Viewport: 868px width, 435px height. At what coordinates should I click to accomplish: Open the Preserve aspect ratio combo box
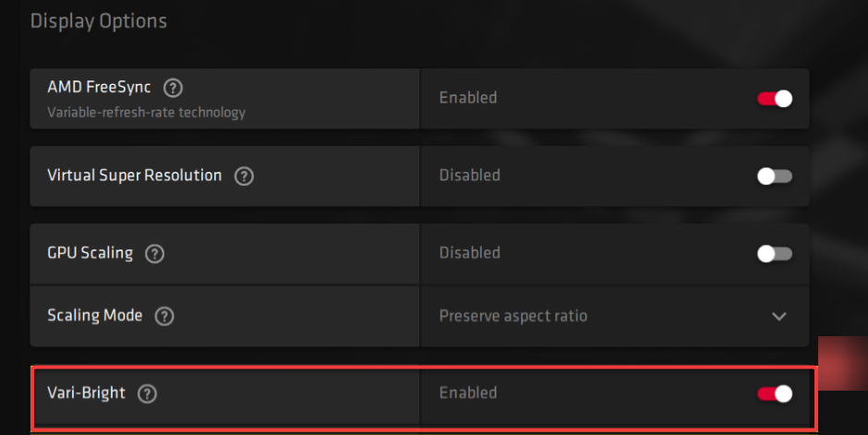(x=614, y=316)
